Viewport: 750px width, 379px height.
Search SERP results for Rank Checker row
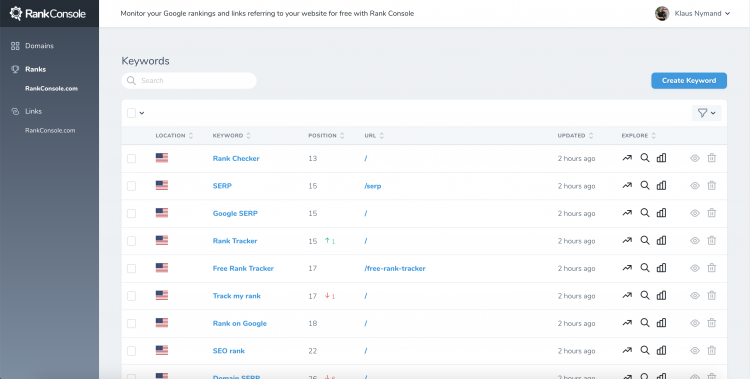(x=645, y=158)
